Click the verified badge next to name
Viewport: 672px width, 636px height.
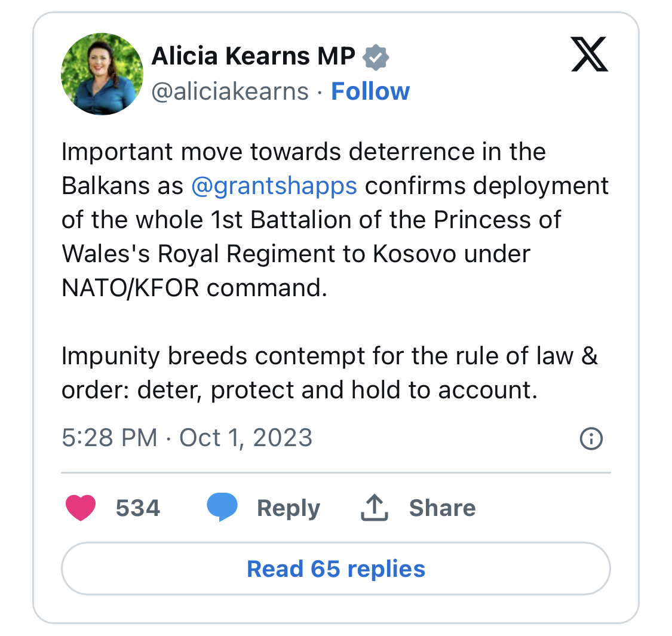(x=376, y=57)
